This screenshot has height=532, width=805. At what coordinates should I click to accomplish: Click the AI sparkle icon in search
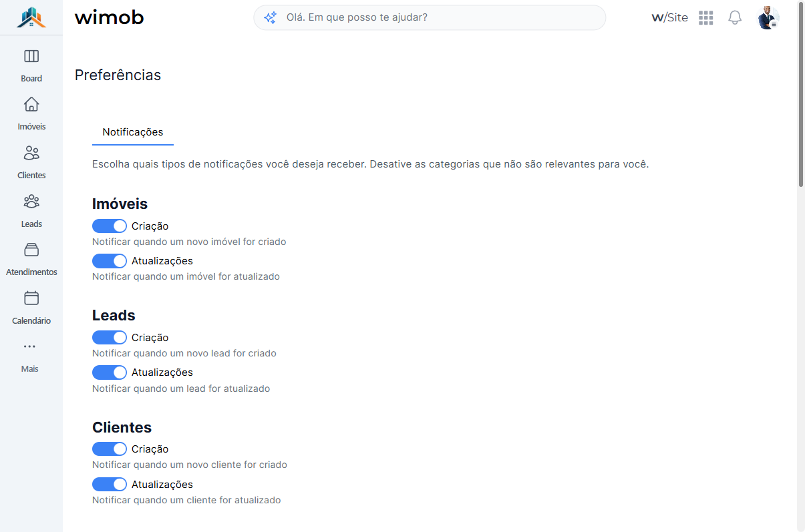tap(270, 17)
